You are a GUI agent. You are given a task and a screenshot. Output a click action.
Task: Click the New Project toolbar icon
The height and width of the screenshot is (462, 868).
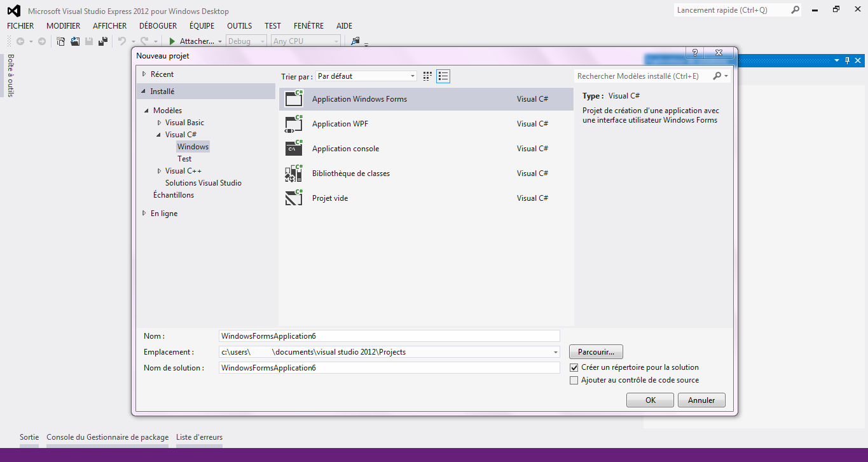(61, 41)
